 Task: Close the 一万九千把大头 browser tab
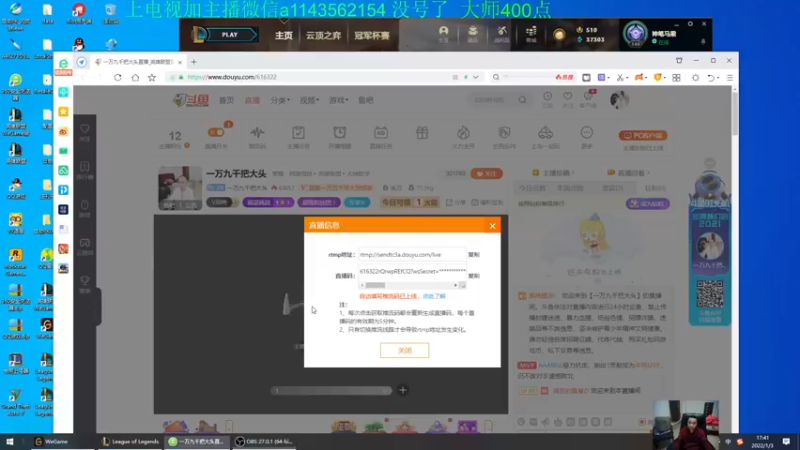click(180, 62)
